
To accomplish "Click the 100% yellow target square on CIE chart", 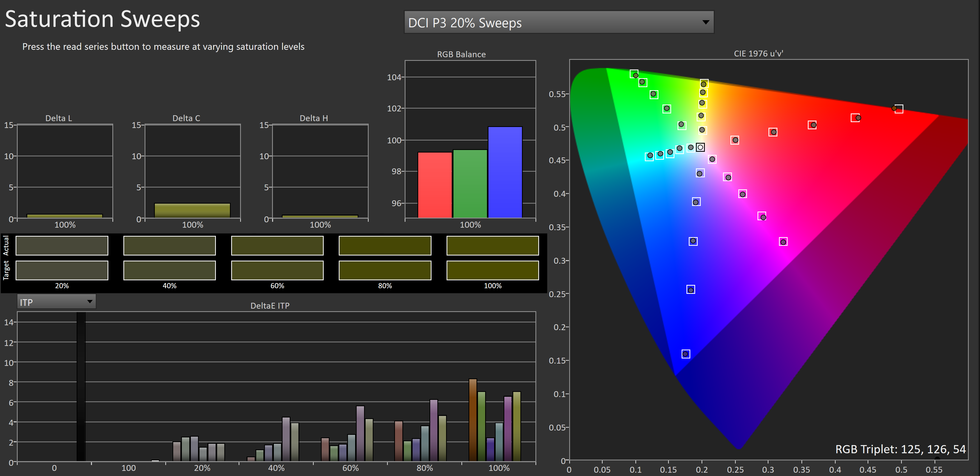I will coord(704,83).
